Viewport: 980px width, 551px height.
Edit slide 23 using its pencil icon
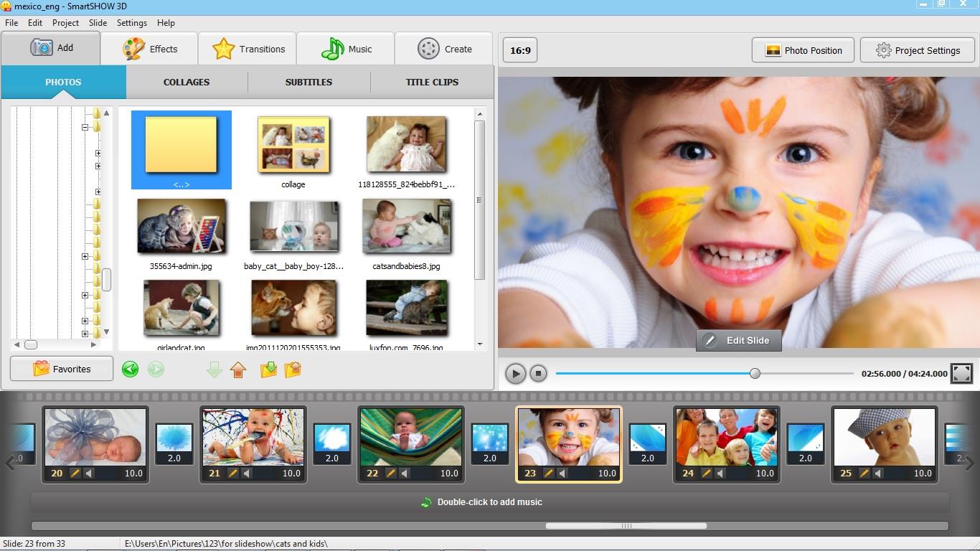[x=549, y=474]
